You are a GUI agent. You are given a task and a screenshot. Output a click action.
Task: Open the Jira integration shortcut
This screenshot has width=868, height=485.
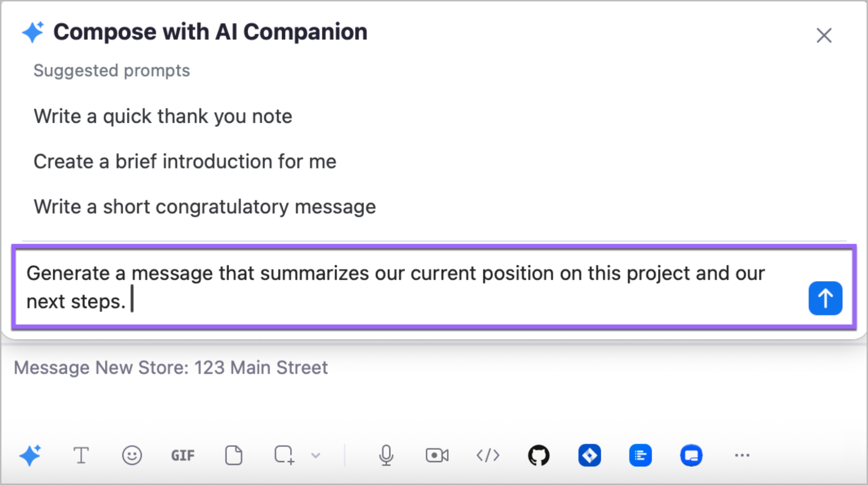click(x=589, y=455)
